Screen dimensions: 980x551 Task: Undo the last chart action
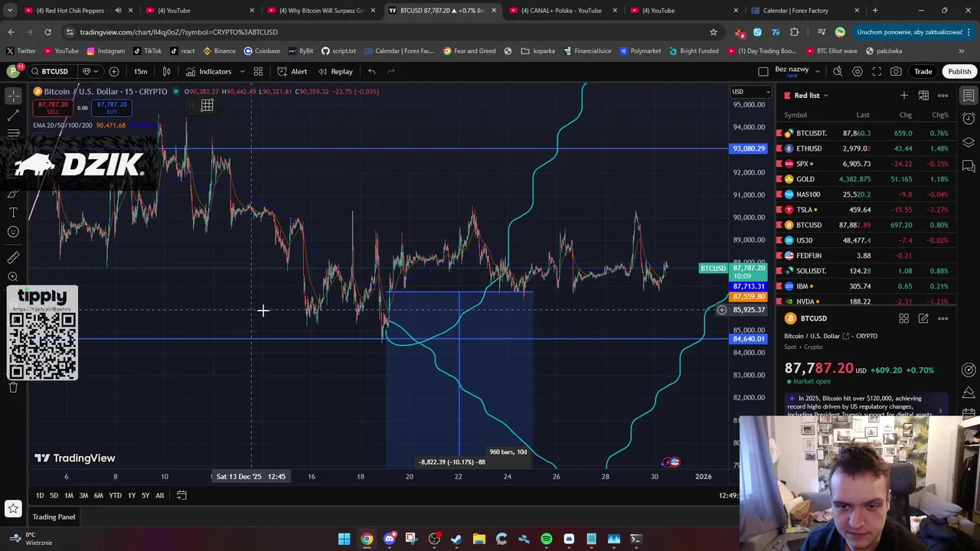[371, 71]
